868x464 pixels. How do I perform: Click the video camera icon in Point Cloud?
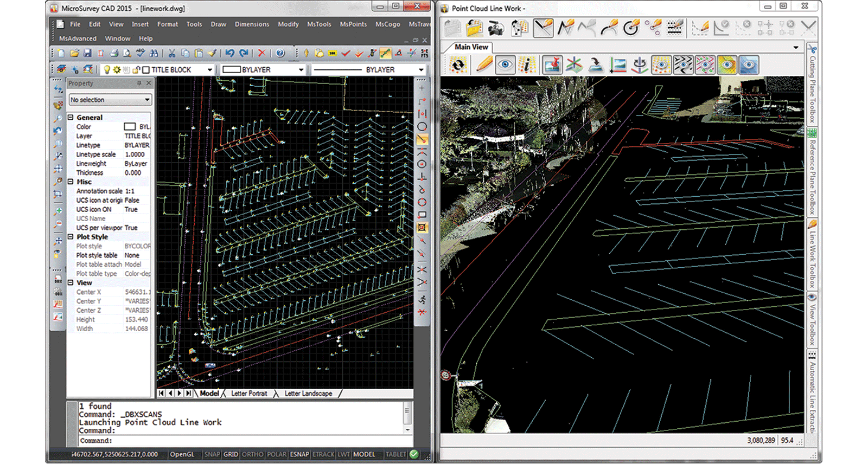click(x=496, y=28)
